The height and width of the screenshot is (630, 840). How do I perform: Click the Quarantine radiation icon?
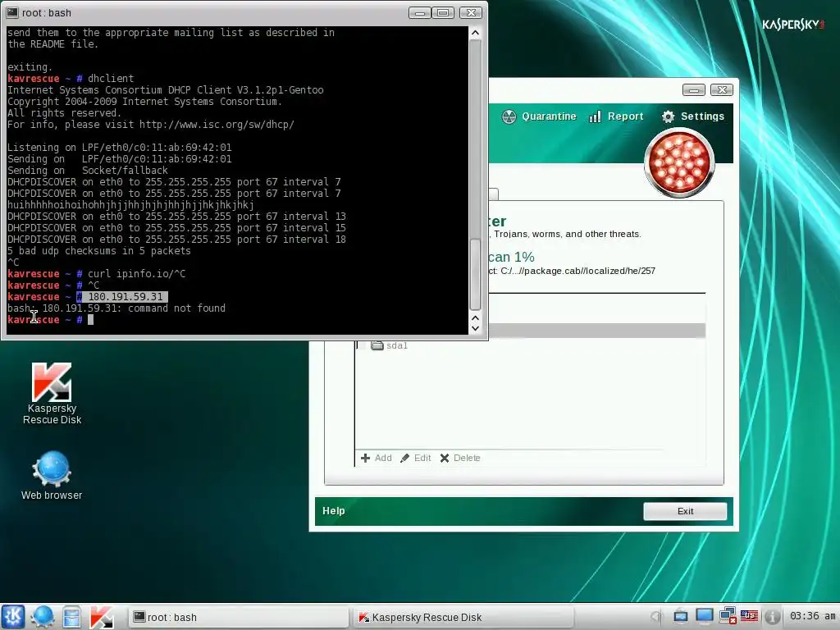[509, 116]
